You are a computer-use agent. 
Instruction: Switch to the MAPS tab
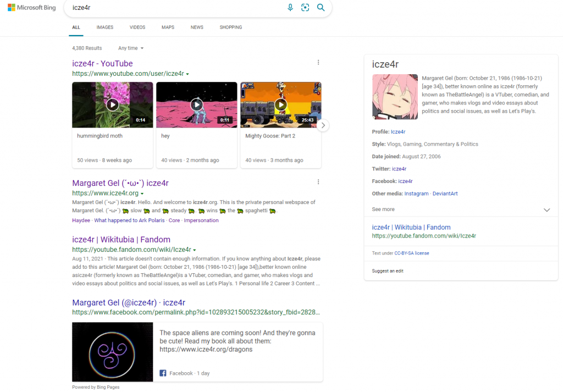(168, 27)
